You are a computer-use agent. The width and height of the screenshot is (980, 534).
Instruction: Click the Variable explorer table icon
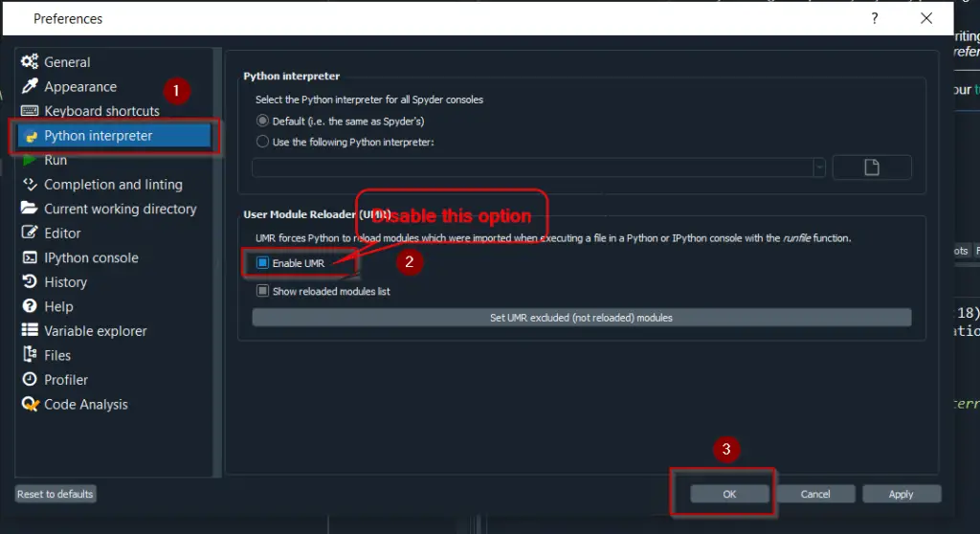coord(30,330)
